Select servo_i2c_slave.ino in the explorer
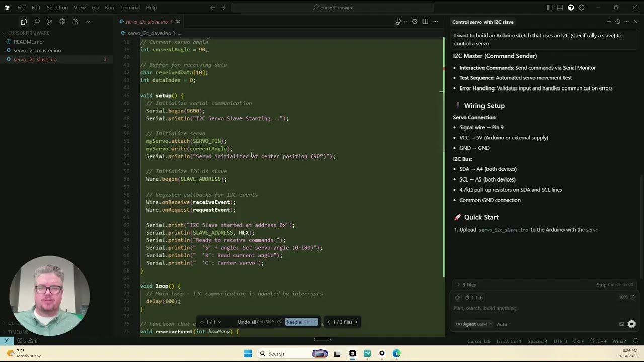This screenshot has height=362, width=644. pos(35,59)
